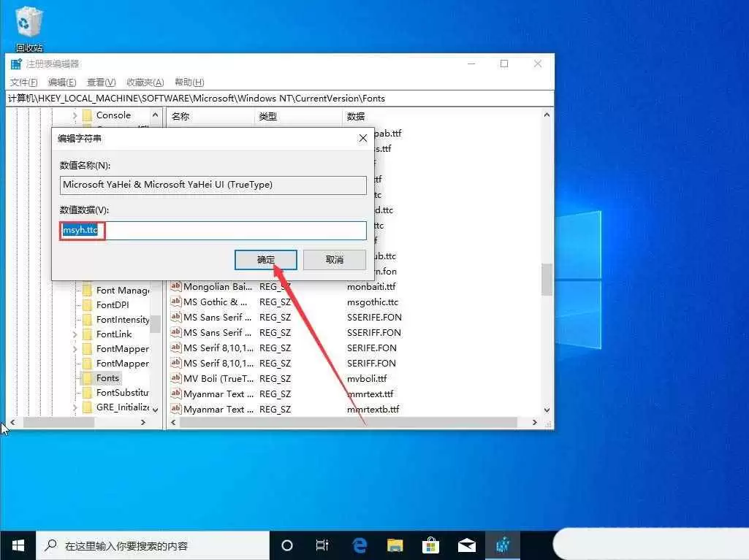Click the down arrow on the vertical scrollbar
The width and height of the screenshot is (749, 560).
547,409
